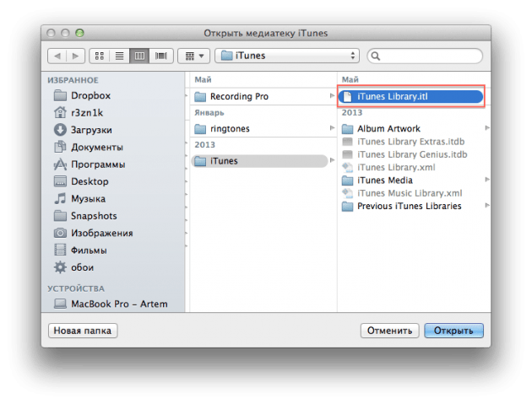Go forward with the right arrow button

(x=76, y=56)
